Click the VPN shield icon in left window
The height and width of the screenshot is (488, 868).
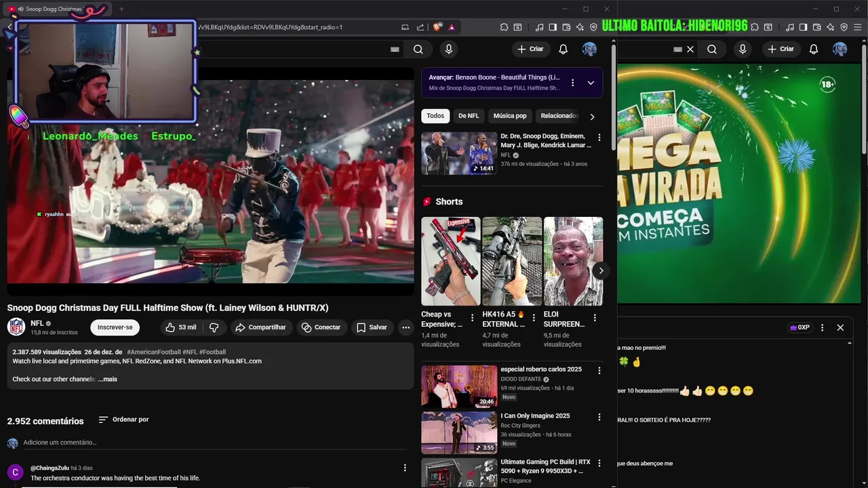coord(593,27)
